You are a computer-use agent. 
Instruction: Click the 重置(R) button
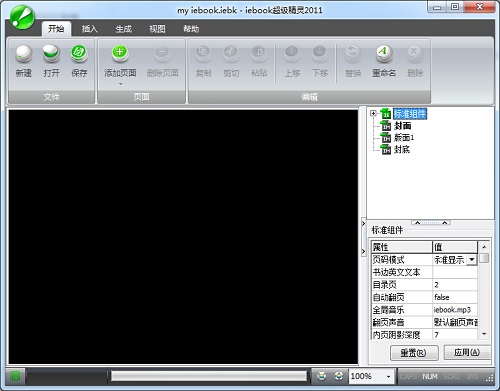pos(414,353)
